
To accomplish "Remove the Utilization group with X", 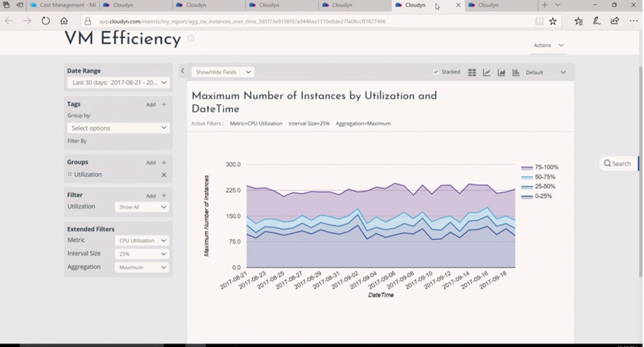I will click(164, 175).
